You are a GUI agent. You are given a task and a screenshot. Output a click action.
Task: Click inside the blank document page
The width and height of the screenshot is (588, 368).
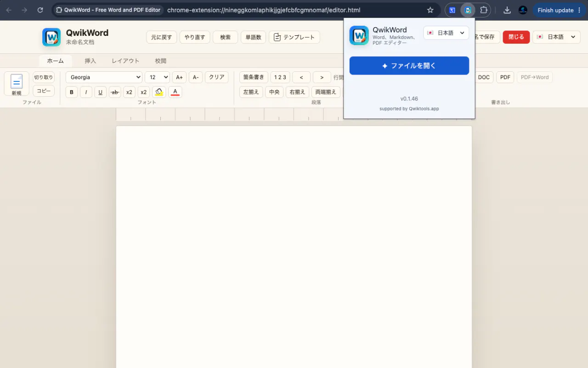pos(294,247)
